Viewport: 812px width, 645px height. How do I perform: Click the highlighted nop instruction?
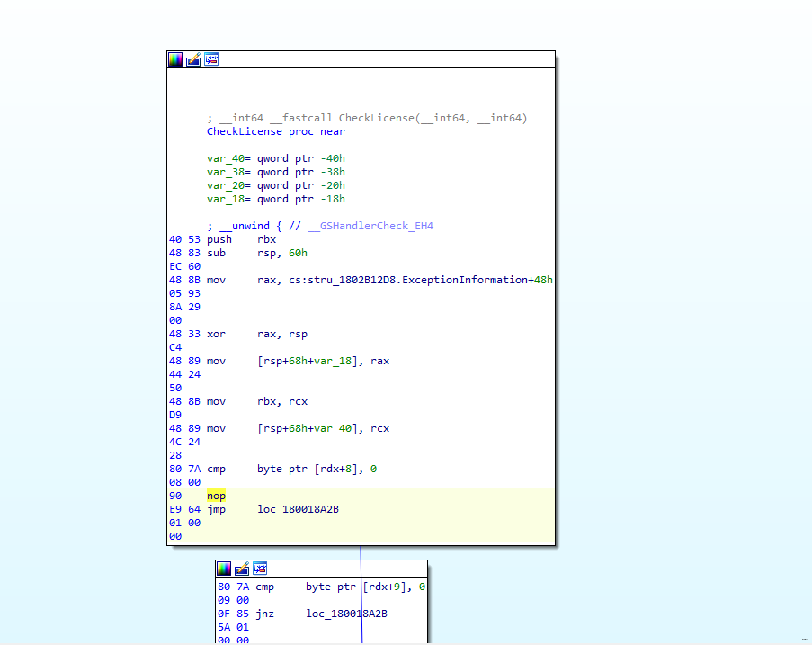pyautogui.click(x=216, y=496)
